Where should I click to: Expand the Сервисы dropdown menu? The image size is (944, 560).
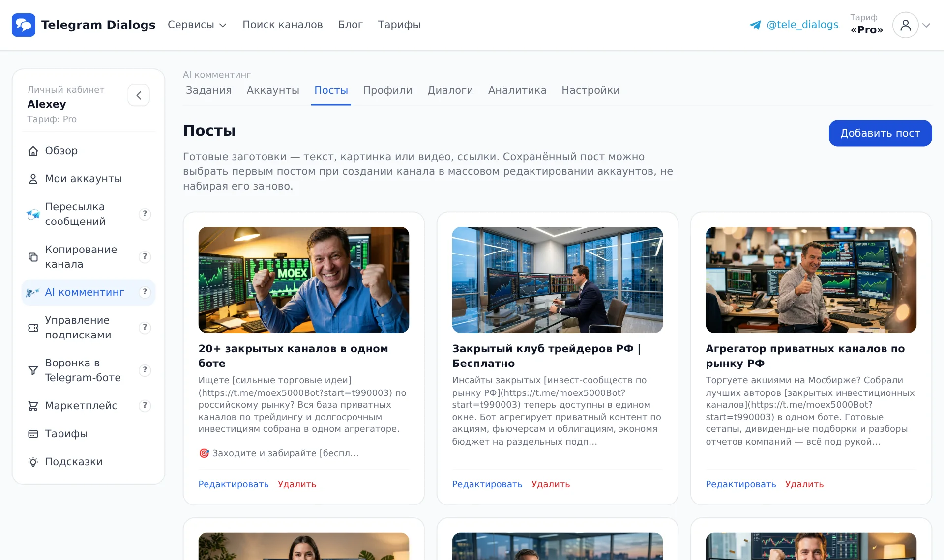tap(197, 25)
